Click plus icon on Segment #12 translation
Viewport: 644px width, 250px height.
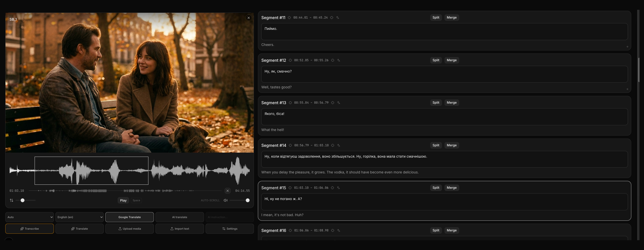coord(627,89)
